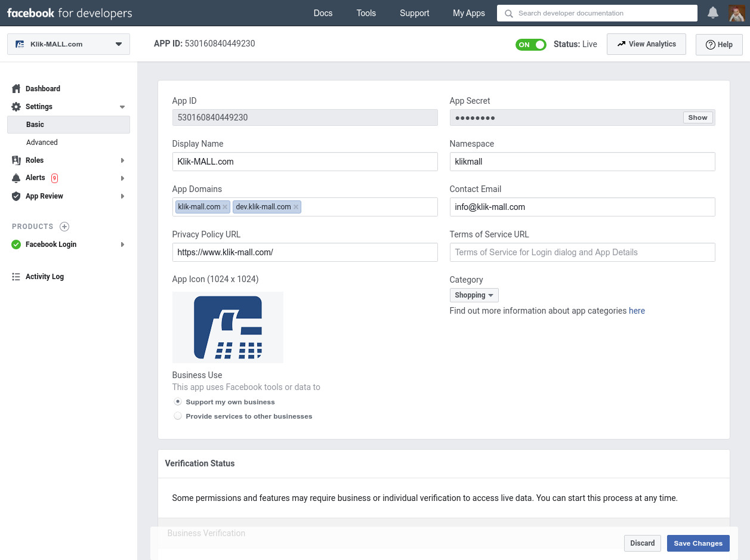Open the Shopping category dropdown

pyautogui.click(x=474, y=295)
